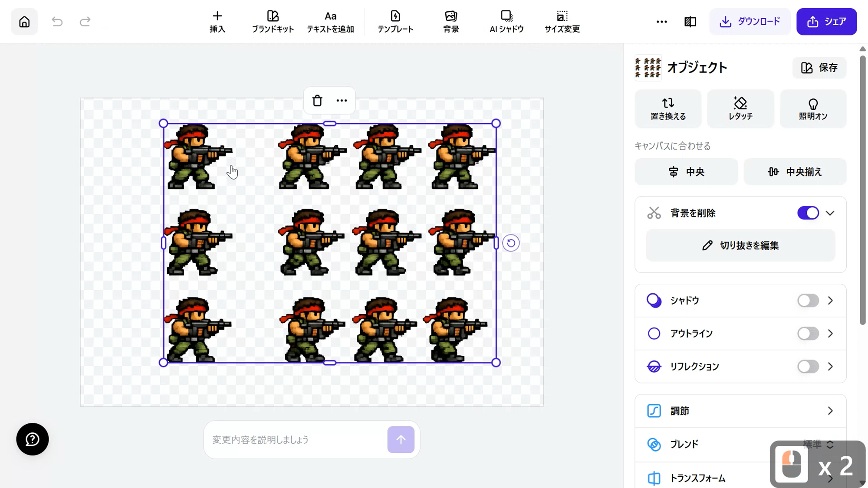Click the ダウンロード download button
Image resolution: width=868 pixels, height=488 pixels.
[750, 22]
